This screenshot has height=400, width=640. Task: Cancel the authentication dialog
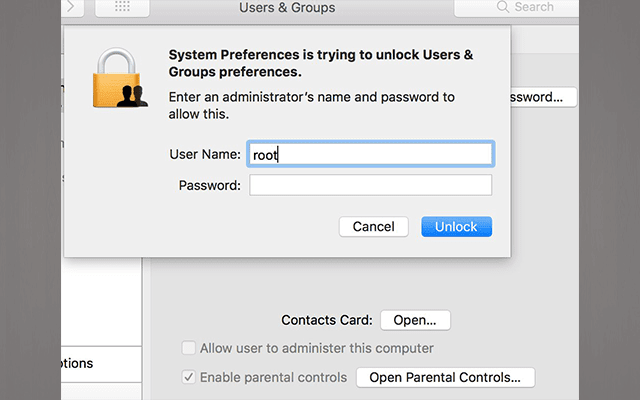[373, 227]
